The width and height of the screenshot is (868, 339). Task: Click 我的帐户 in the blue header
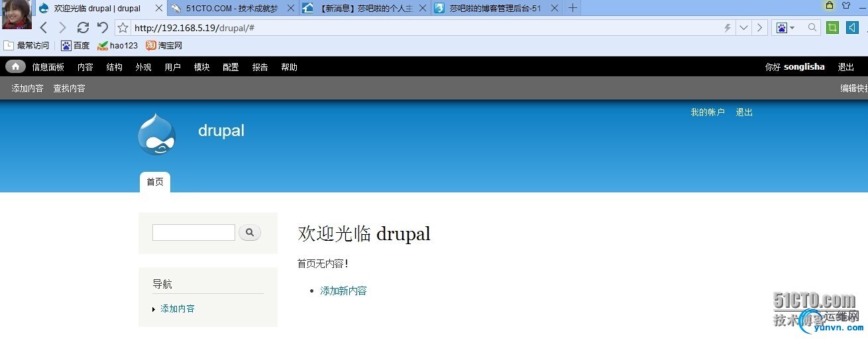(x=708, y=112)
